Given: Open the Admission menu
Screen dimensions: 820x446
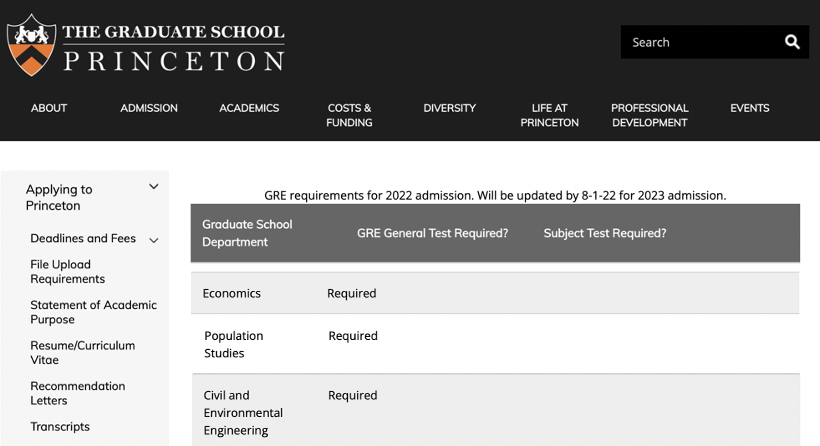Looking at the screenshot, I should coord(149,108).
